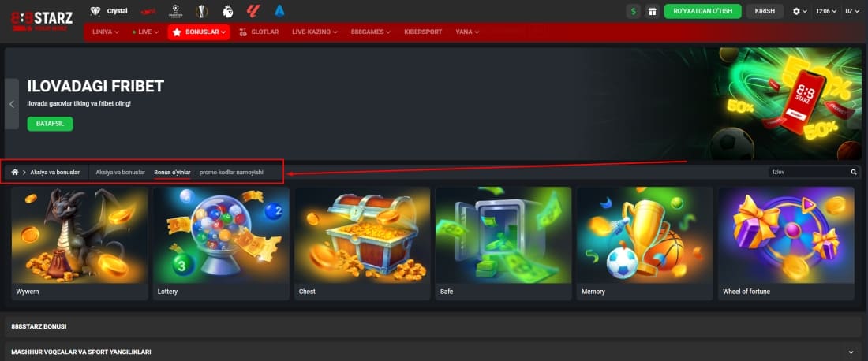Click the 888STARZ logo
This screenshot has height=361, width=868.
click(x=42, y=20)
